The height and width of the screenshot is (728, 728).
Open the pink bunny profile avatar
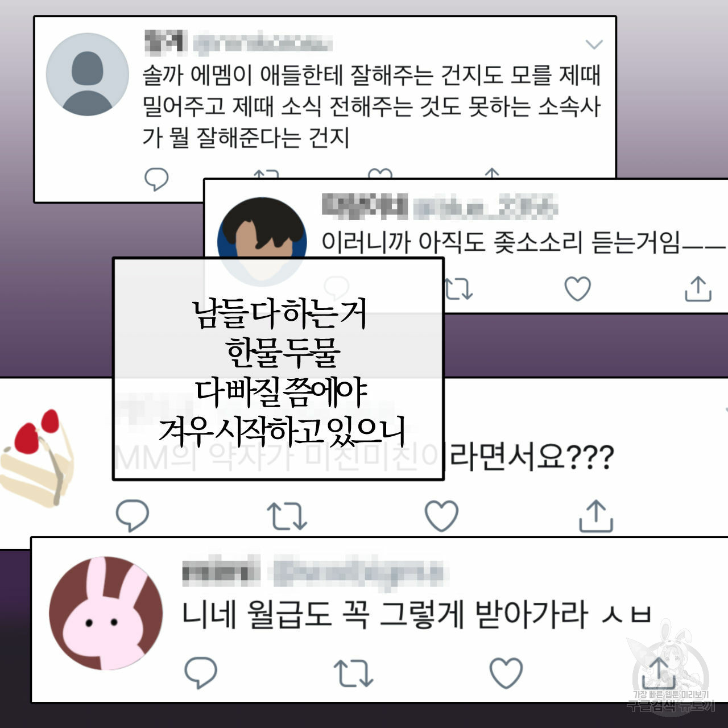click(x=106, y=613)
